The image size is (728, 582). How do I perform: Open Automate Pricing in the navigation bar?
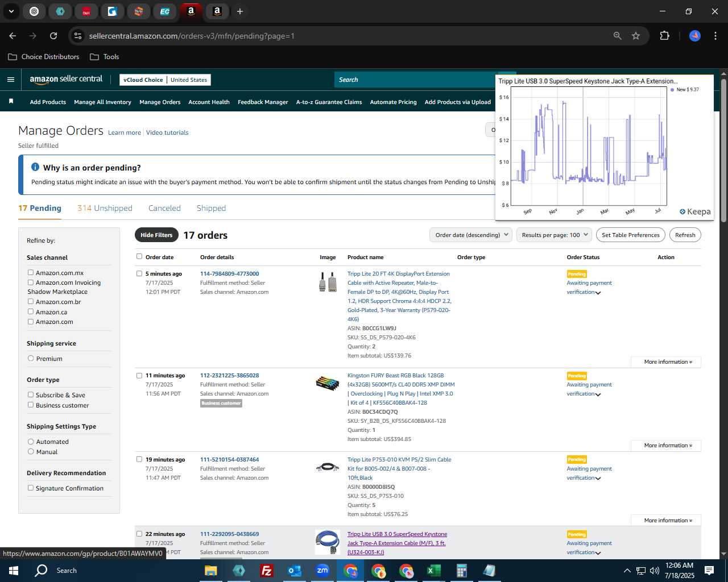click(393, 102)
